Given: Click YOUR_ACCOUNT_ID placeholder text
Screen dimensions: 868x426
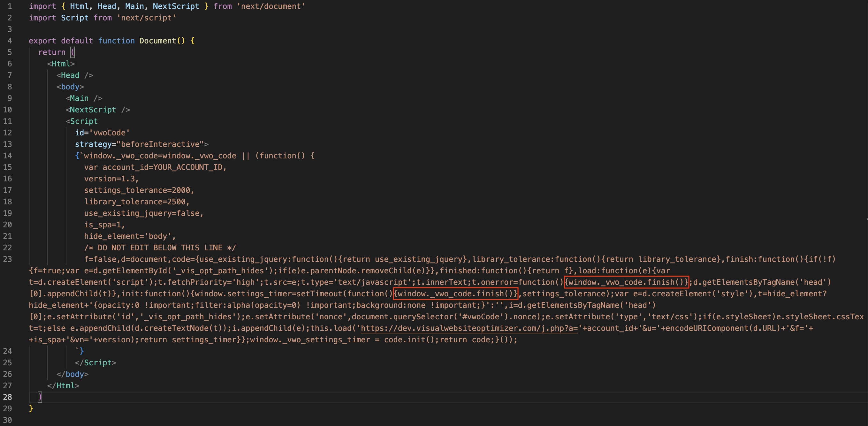Looking at the screenshot, I should (188, 167).
